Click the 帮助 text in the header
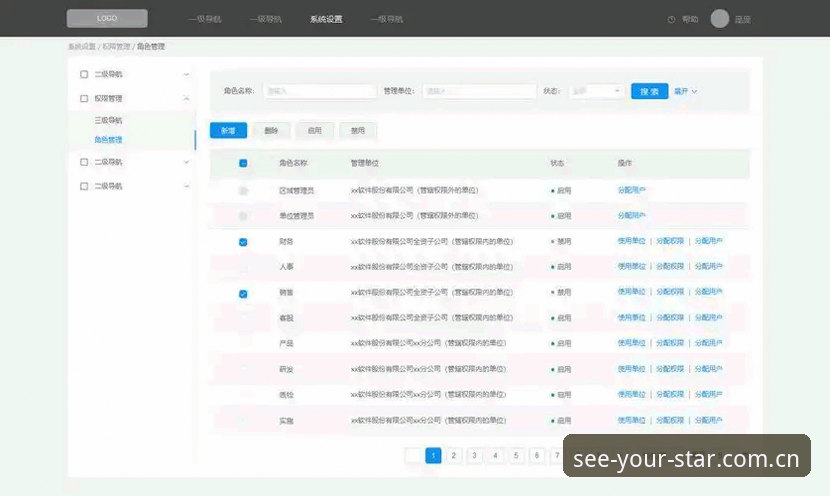This screenshot has width=830, height=496. pos(690,20)
